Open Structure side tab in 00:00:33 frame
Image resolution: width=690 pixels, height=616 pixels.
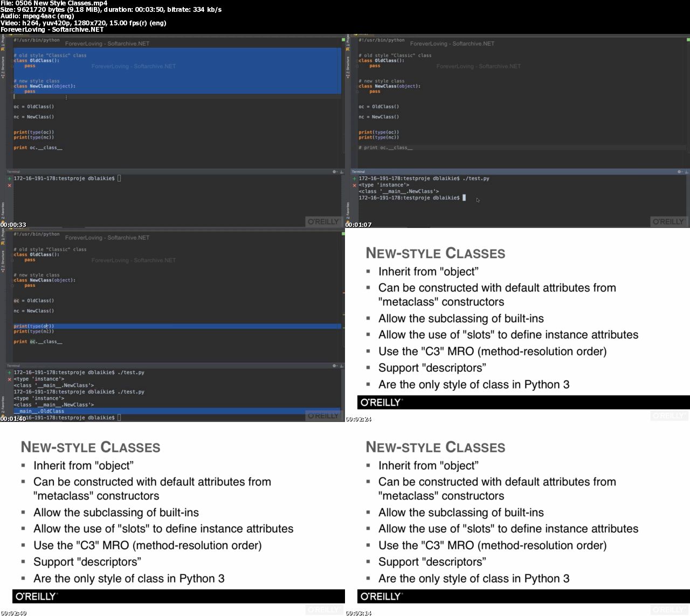point(3,67)
